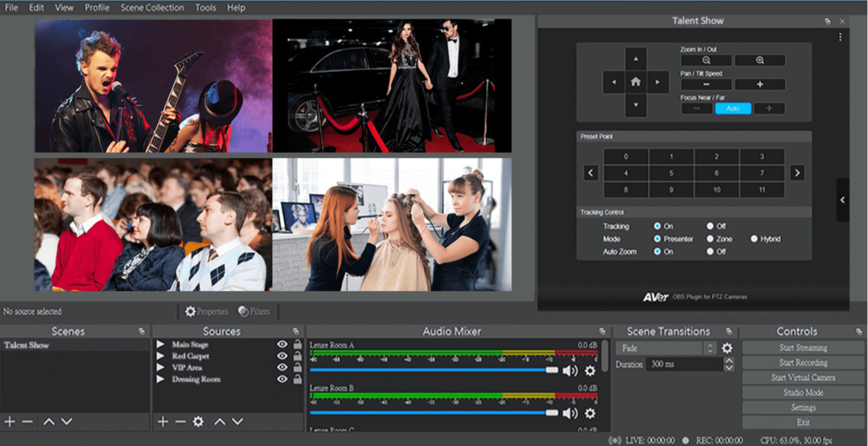868x446 pixels.
Task: Hide the Red Carpet source
Action: tap(282, 356)
